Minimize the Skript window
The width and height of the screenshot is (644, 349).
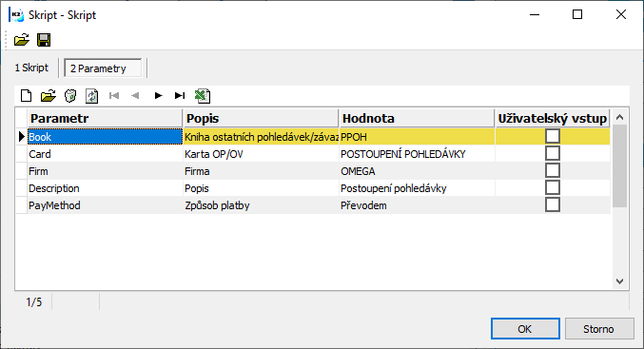pyautogui.click(x=535, y=15)
